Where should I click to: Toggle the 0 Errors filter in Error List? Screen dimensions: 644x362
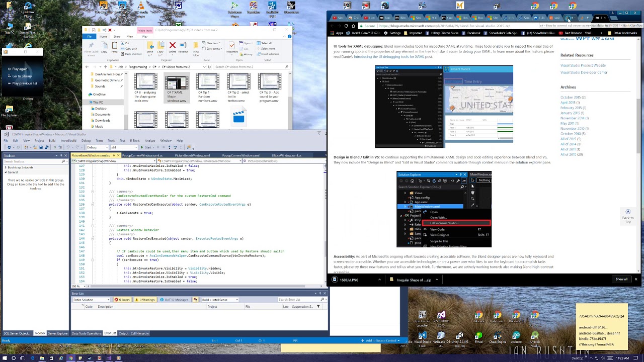122,300
